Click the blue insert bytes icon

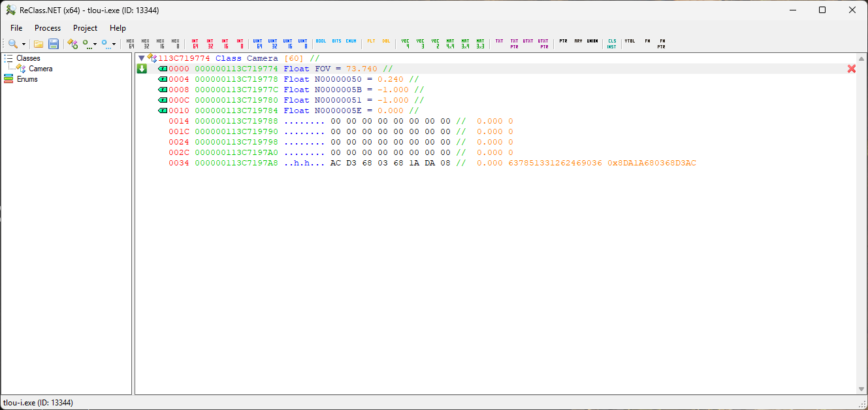pyautogui.click(x=105, y=44)
